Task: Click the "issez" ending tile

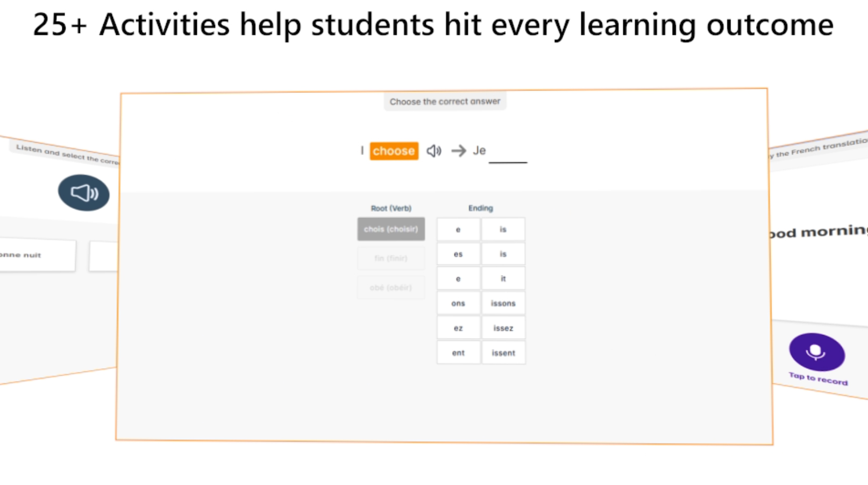Action: 503,328
